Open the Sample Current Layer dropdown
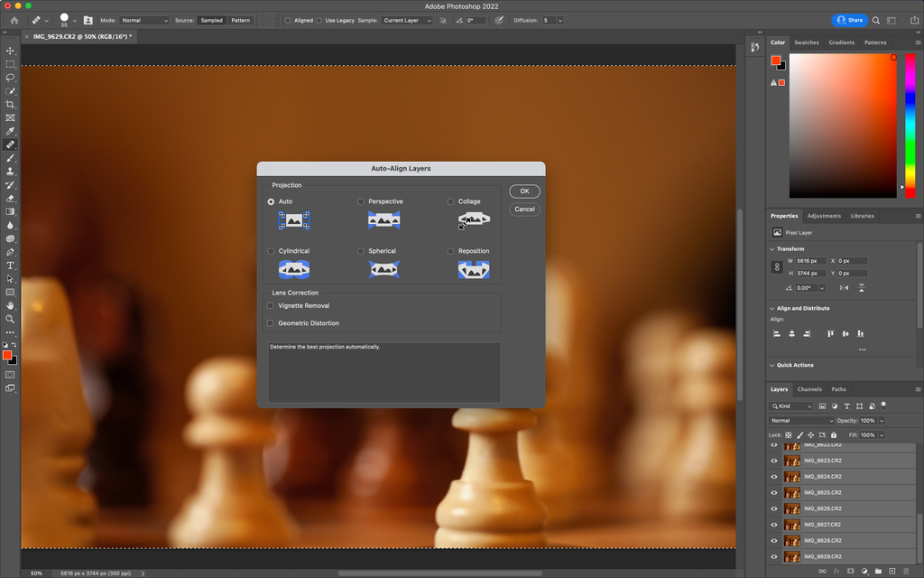This screenshot has height=578, width=924. 406,20
